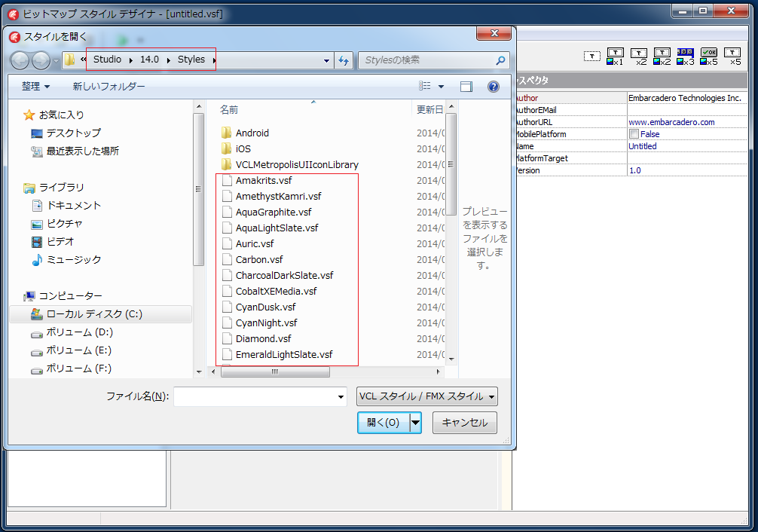
Task: Select ローカル ディスク (C:) drive
Action: [100, 314]
